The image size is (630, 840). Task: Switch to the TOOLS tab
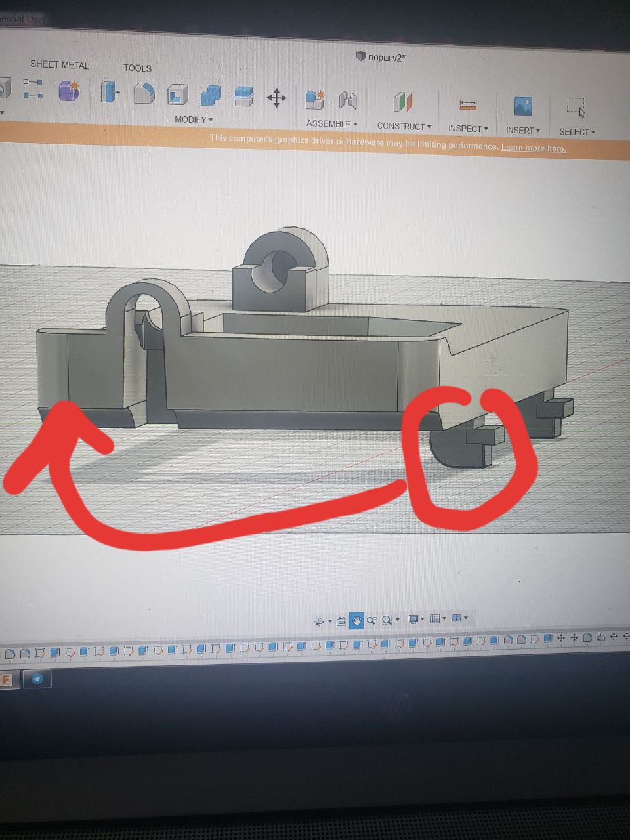138,68
